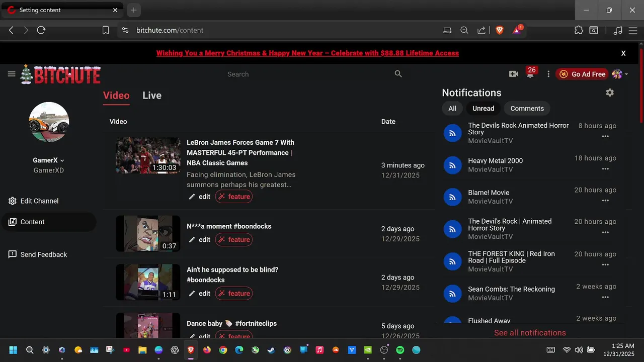Viewport: 644px width, 362px height.
Task: Click the Merry Christmas Lifetime Access banner link
Action: [x=307, y=53]
